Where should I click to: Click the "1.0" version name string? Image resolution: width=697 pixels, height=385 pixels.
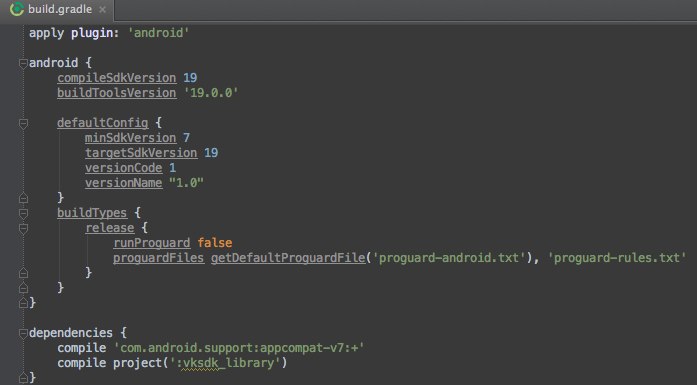pos(186,183)
